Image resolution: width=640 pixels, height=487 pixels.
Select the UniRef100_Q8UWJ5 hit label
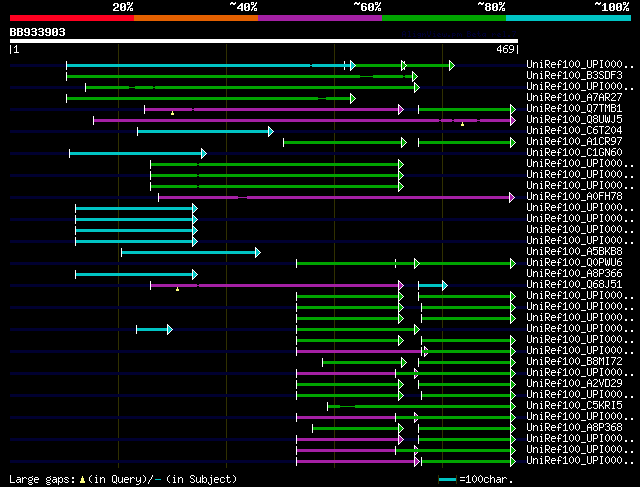574,119
